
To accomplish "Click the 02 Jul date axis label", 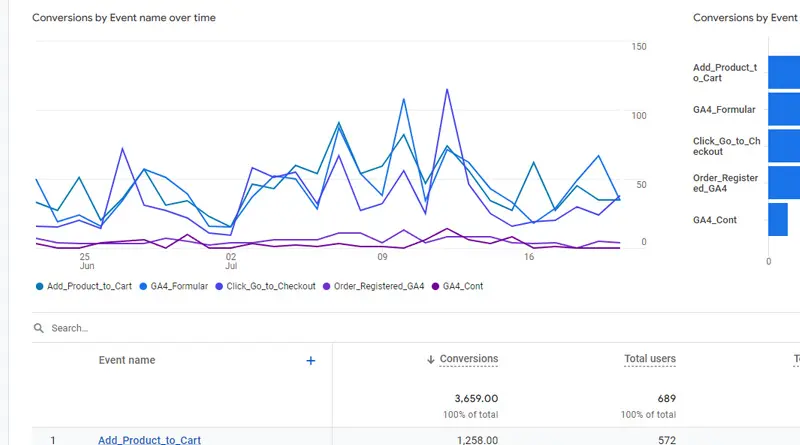I will (x=231, y=261).
